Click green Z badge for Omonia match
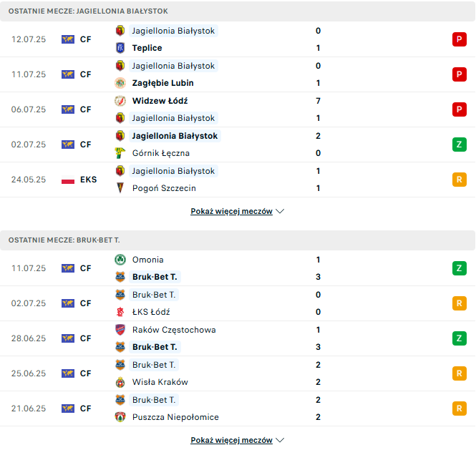Image resolution: width=476 pixels, height=450 pixels. point(459,268)
